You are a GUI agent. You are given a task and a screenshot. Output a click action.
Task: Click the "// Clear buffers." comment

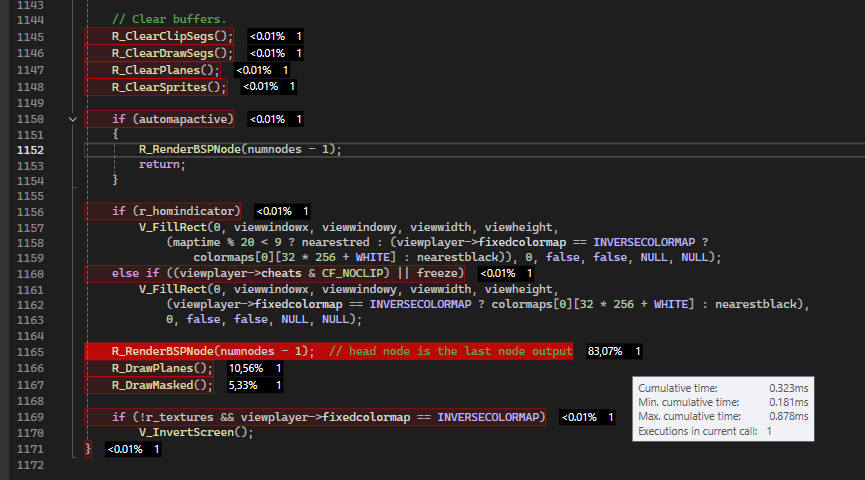(168, 20)
